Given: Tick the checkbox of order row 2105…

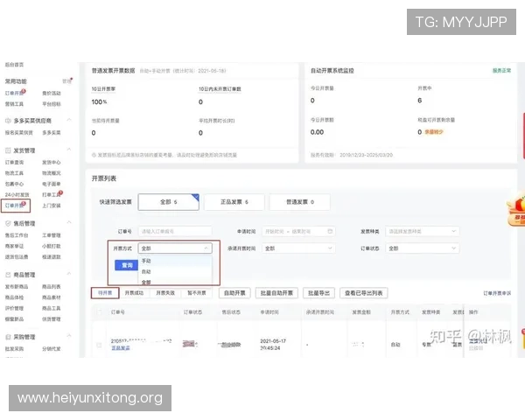Looking at the screenshot, I should tap(99, 345).
